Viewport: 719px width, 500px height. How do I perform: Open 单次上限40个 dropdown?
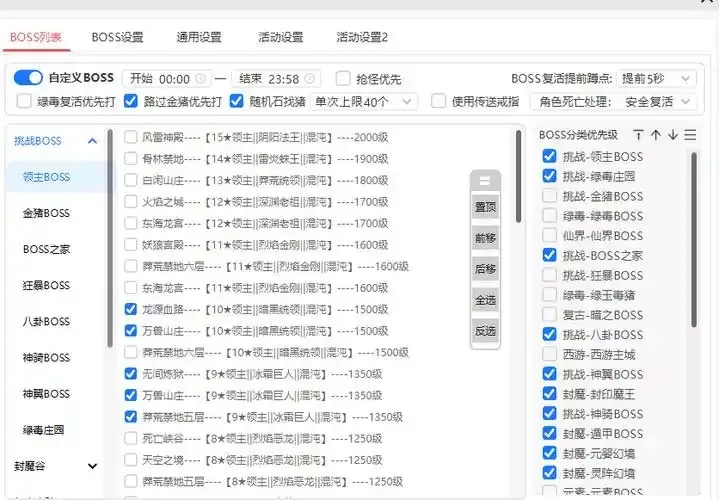[x=363, y=101]
